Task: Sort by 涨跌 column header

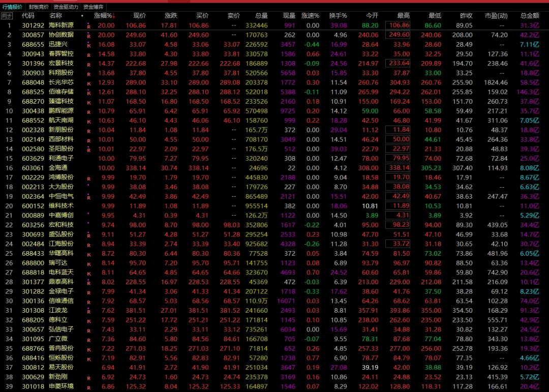Action: 171,16
